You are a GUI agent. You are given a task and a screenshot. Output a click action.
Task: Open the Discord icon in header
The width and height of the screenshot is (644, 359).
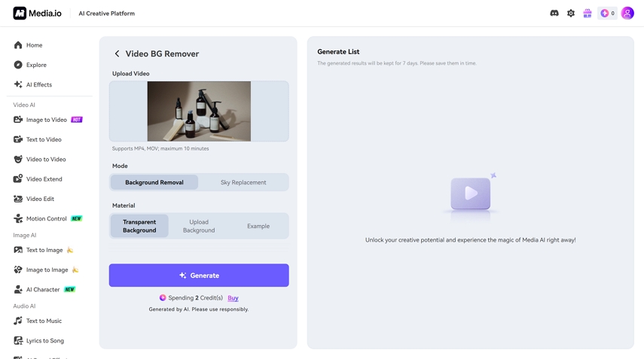coord(554,13)
